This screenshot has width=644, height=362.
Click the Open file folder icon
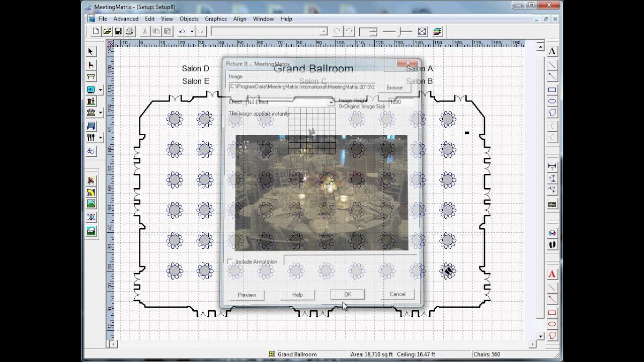coord(107,31)
